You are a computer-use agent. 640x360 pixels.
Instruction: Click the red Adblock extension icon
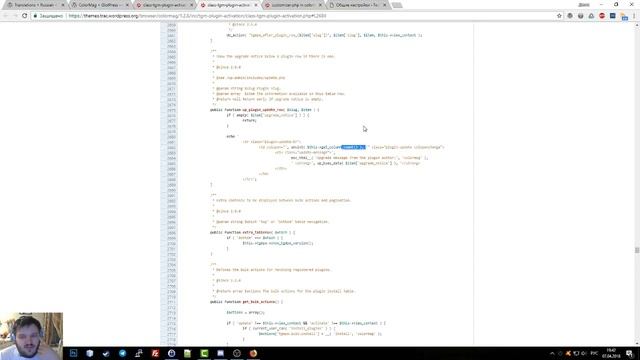(602, 16)
